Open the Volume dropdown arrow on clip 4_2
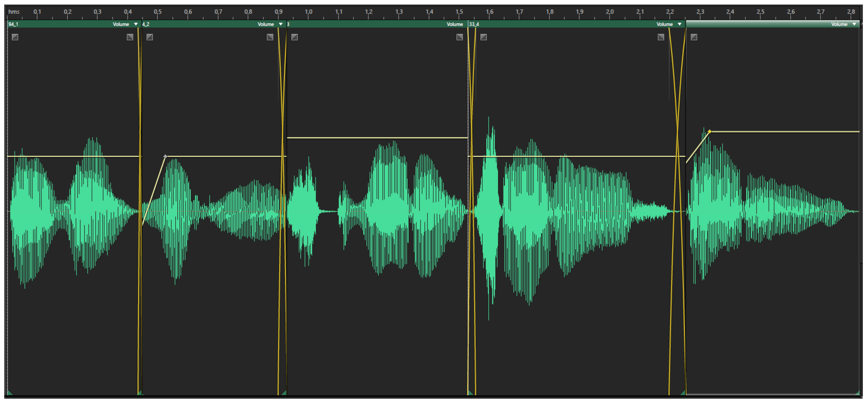This screenshot has height=405, width=868. [281, 24]
